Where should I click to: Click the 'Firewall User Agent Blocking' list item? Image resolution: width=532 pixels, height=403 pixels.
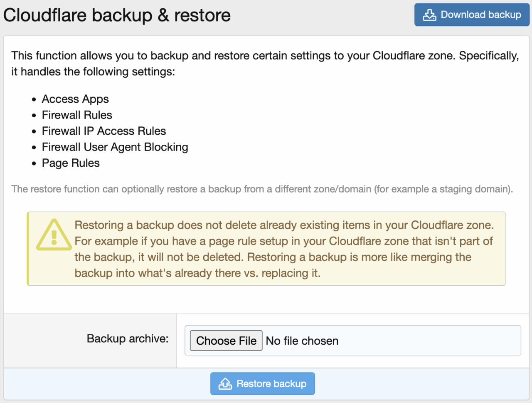pos(115,147)
